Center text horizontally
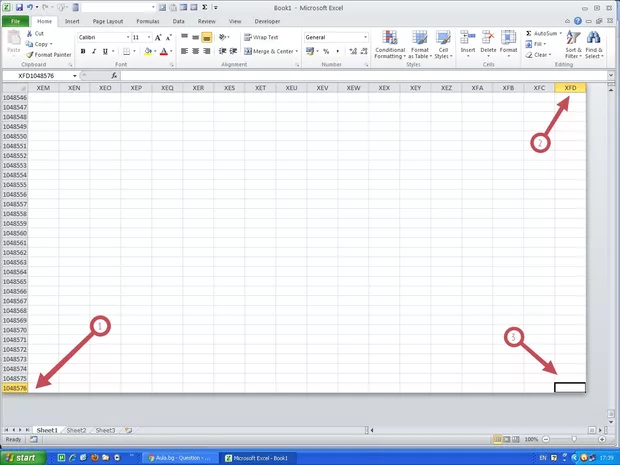Screen dimensions: 620x465 pos(195,51)
